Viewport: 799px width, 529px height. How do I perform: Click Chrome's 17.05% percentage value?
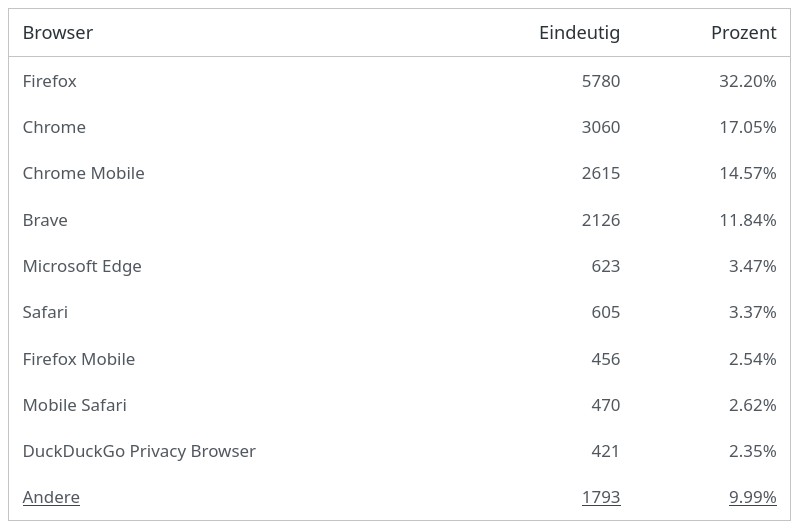tap(748, 127)
